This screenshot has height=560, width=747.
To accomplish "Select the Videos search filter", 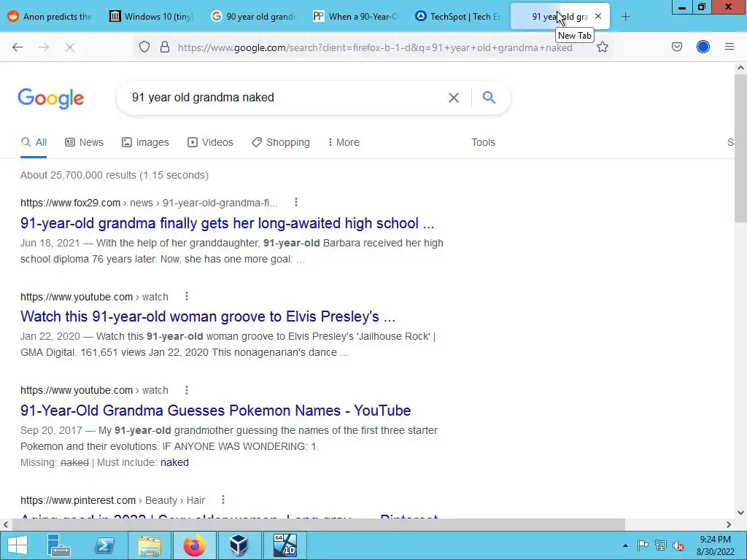I will tap(211, 142).
